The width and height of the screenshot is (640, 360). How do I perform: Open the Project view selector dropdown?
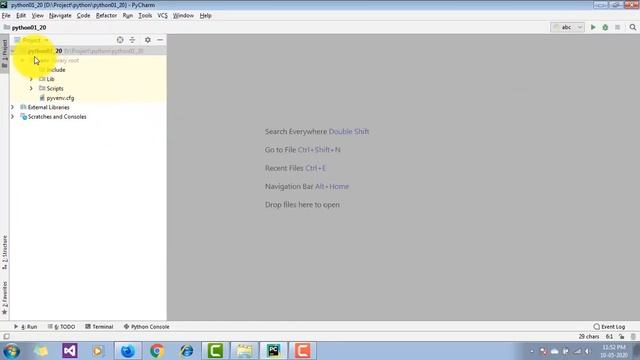(x=31, y=40)
